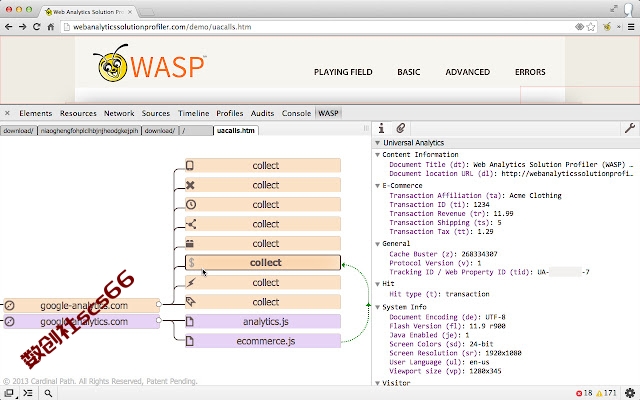Click Hit type (t): transaction row
The width and height of the screenshot is (640, 400).
tap(439, 294)
